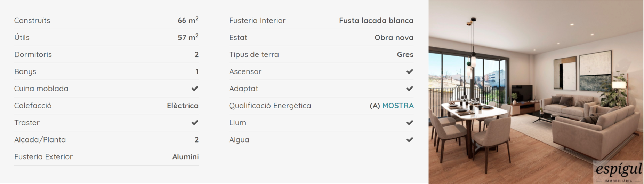This screenshot has height=184, width=644.
Task: Click the Espígul Immobiliària logo watermark
Action: click(618, 172)
